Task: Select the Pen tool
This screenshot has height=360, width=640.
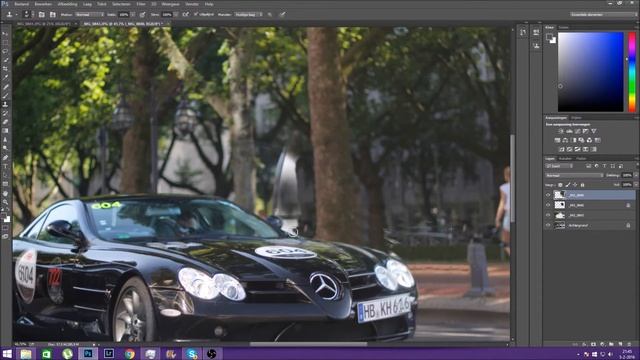Action: pos(5,158)
